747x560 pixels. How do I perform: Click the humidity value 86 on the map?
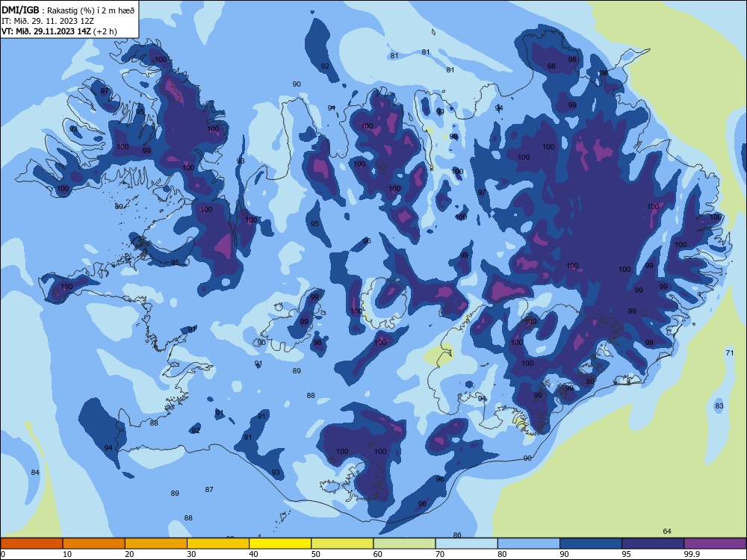(x=457, y=535)
